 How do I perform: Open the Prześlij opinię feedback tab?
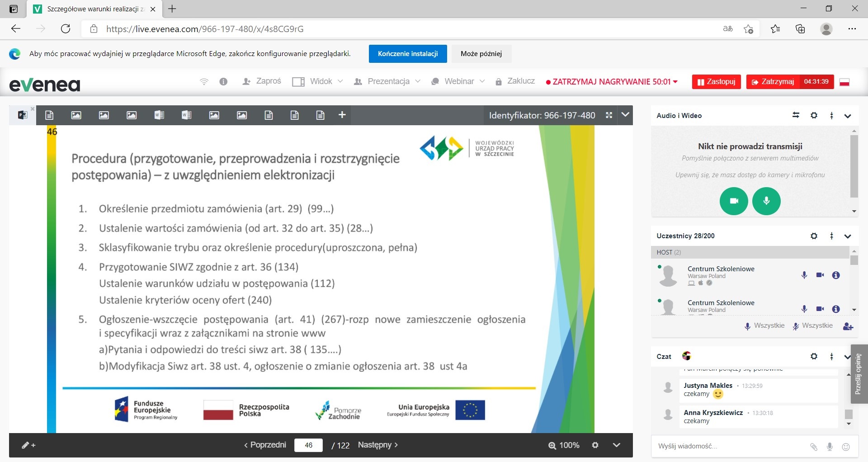pyautogui.click(x=859, y=374)
